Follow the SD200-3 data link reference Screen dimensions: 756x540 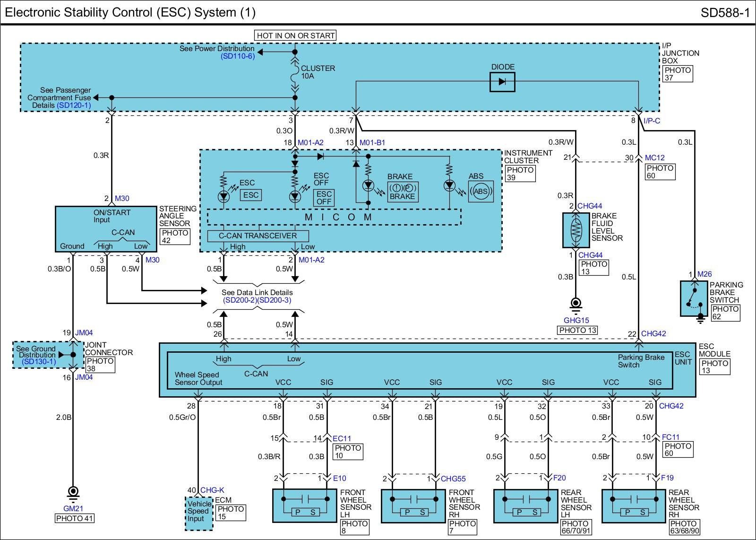click(275, 300)
